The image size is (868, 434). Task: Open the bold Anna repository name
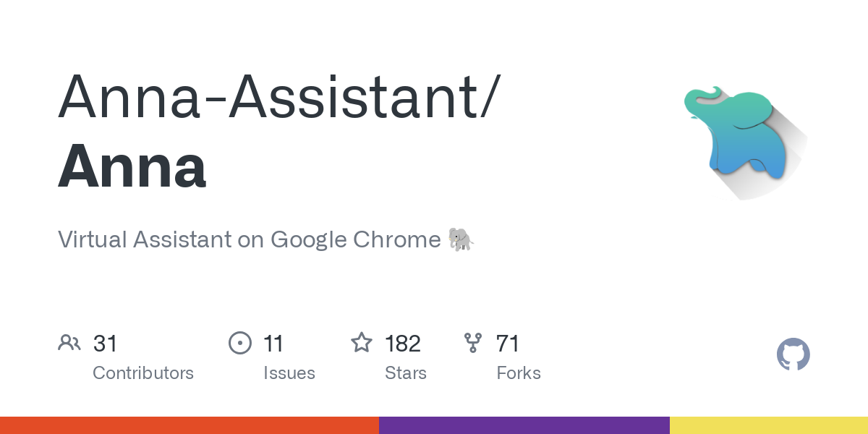tap(132, 166)
